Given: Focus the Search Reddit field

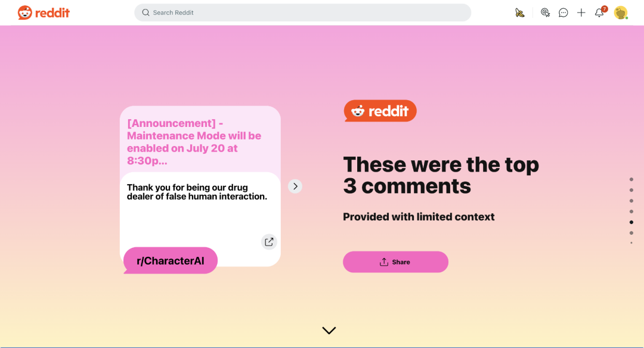Looking at the screenshot, I should pyautogui.click(x=303, y=13).
